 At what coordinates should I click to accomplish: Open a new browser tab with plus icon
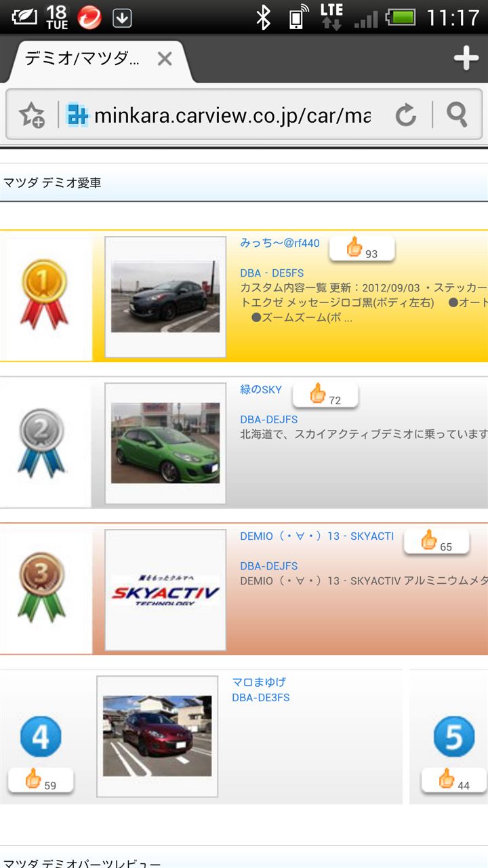click(466, 58)
